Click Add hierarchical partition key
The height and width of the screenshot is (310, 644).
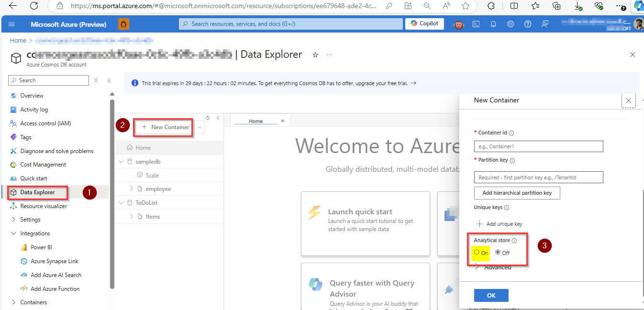click(517, 193)
